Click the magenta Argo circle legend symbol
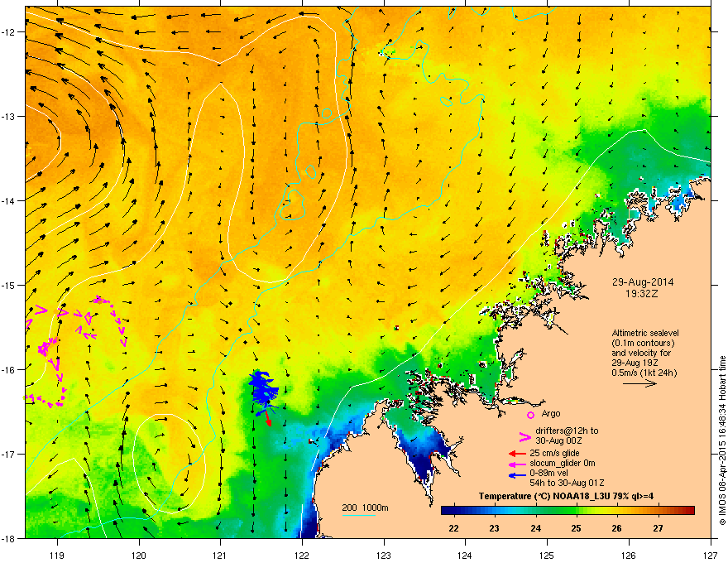This screenshot has height=563, width=728. point(530,415)
